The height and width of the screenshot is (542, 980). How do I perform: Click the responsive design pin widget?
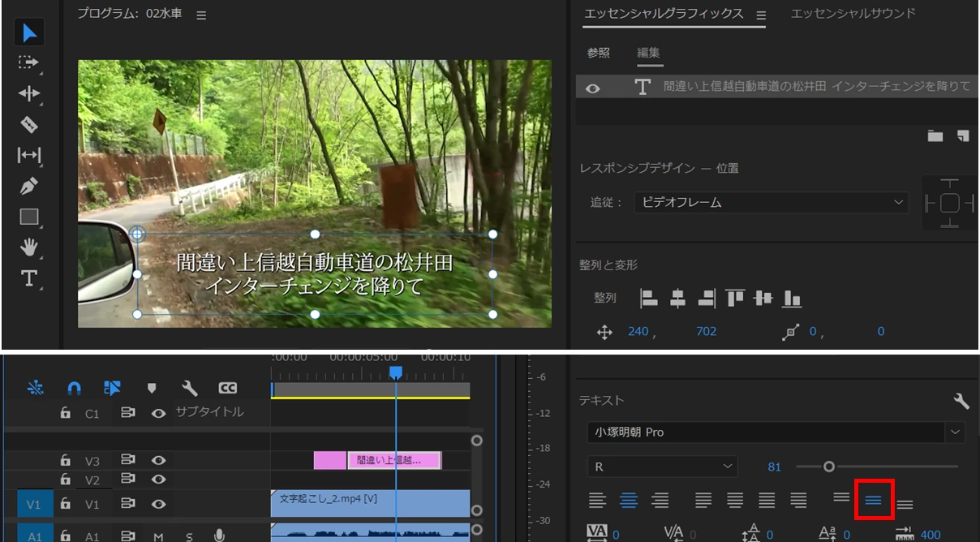950,203
